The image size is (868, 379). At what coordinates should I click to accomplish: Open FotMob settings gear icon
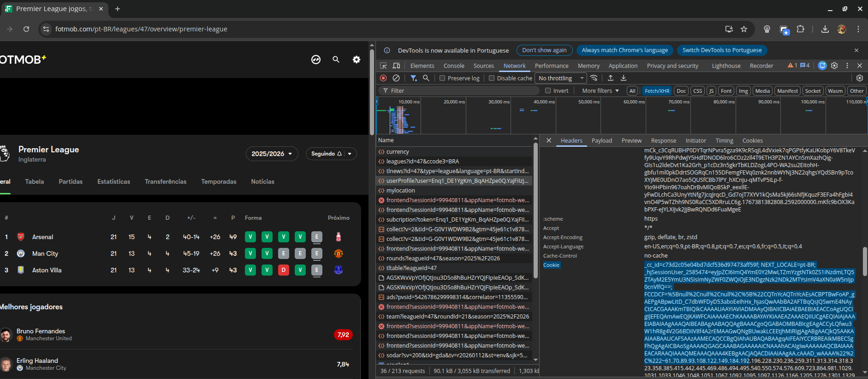[357, 60]
